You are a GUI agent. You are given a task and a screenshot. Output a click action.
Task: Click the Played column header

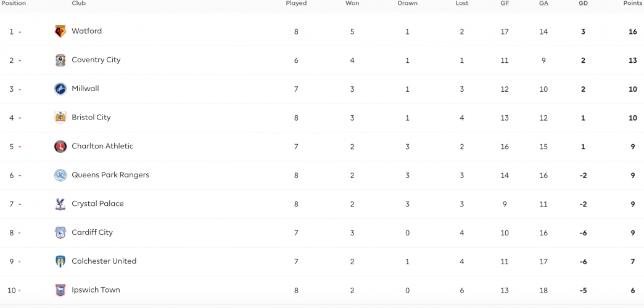coord(296,3)
